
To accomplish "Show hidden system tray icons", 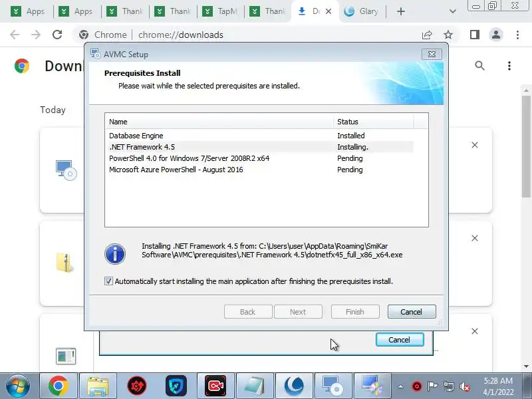I will click(401, 386).
